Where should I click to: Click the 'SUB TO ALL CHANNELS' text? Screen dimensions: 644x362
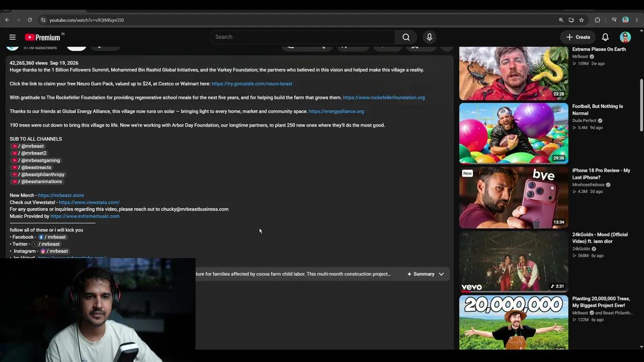tap(36, 139)
